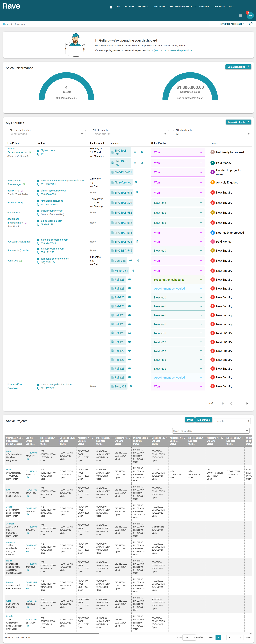Click the phone icon next to 111
This screenshot has width=256, height=644.
tap(38, 154)
